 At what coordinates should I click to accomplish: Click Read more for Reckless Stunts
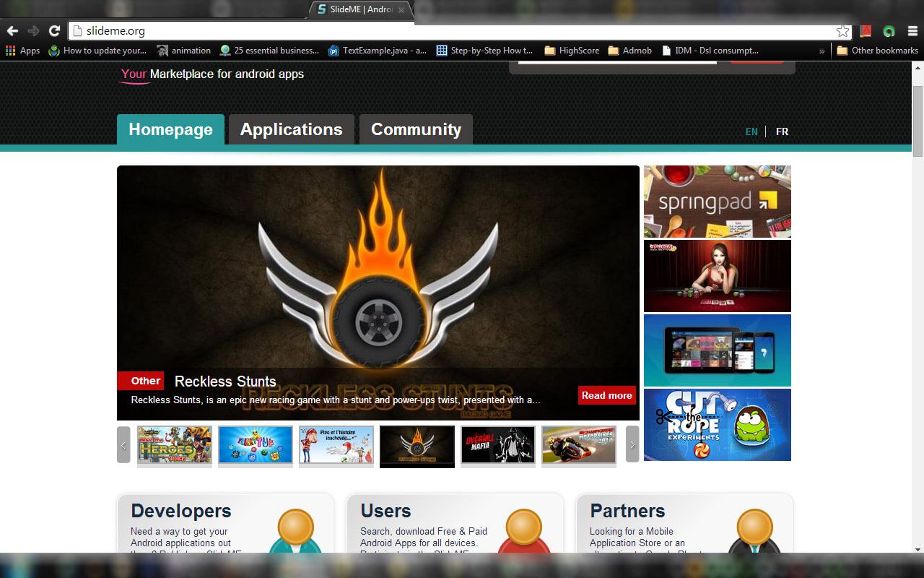606,395
